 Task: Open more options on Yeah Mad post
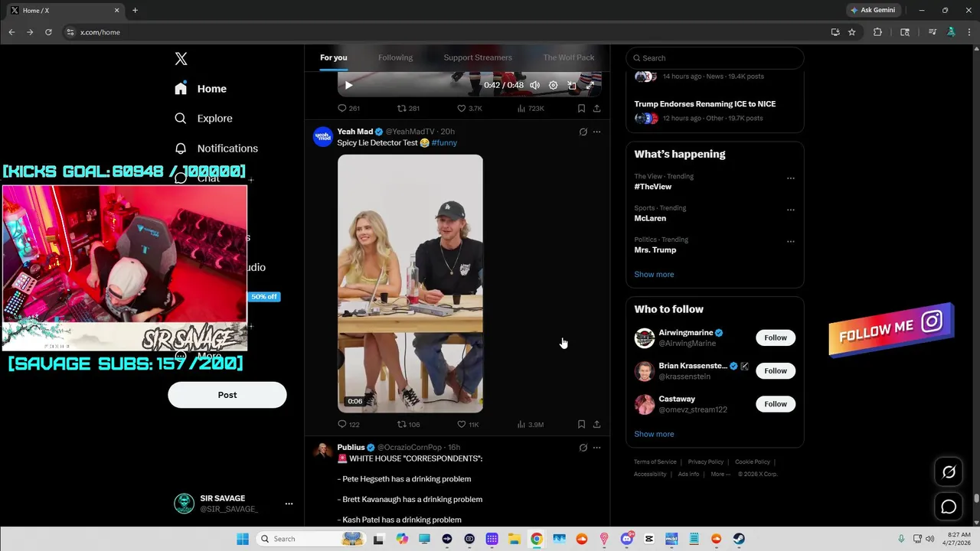coord(596,132)
